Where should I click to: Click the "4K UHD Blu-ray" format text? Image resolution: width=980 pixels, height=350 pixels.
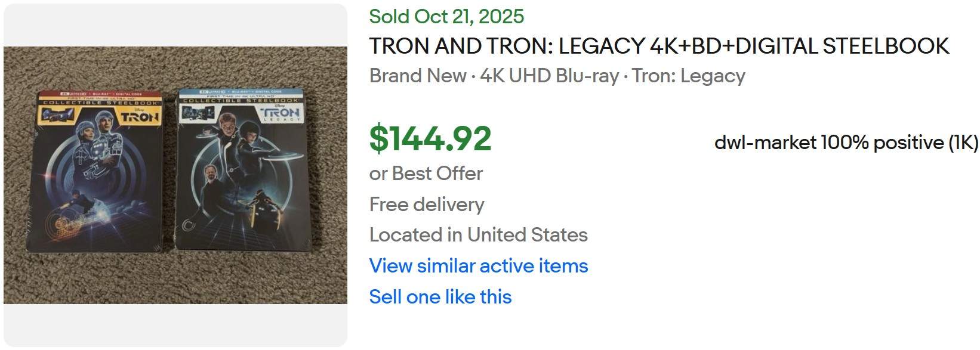click(547, 76)
